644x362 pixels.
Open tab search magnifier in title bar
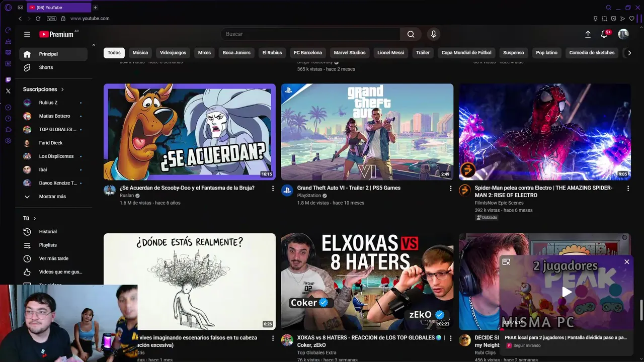pyautogui.click(x=608, y=8)
